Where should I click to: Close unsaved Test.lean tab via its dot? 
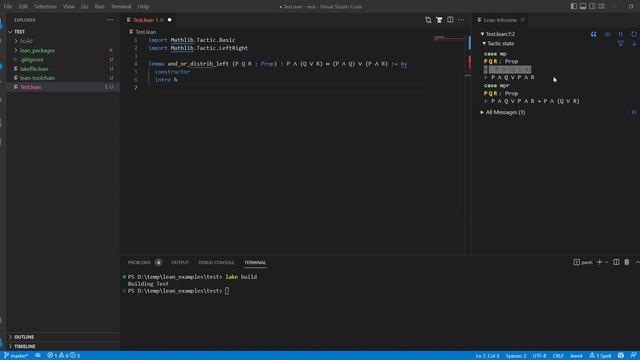click(169, 20)
